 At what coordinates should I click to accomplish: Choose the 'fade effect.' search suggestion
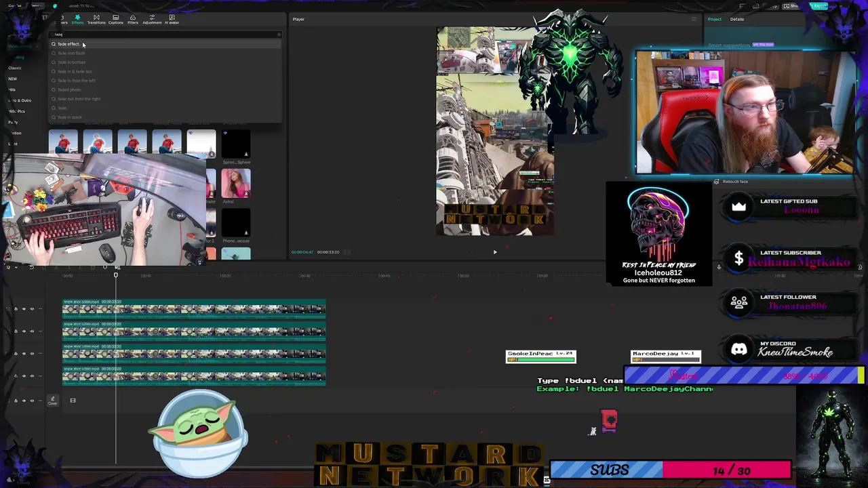point(165,44)
